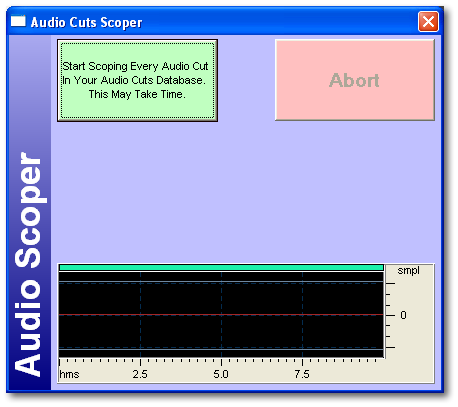
Task: Click the Audio Cuts Scoper title text
Action: tap(86, 22)
